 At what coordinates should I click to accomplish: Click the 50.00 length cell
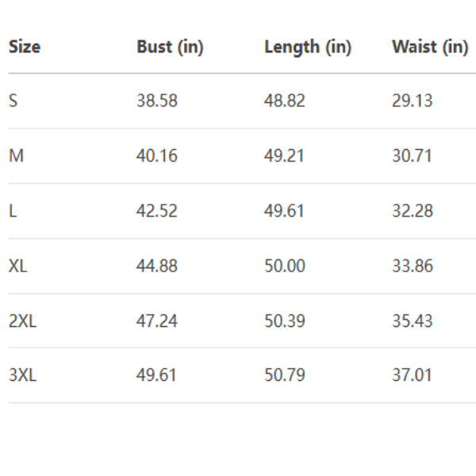284,266
